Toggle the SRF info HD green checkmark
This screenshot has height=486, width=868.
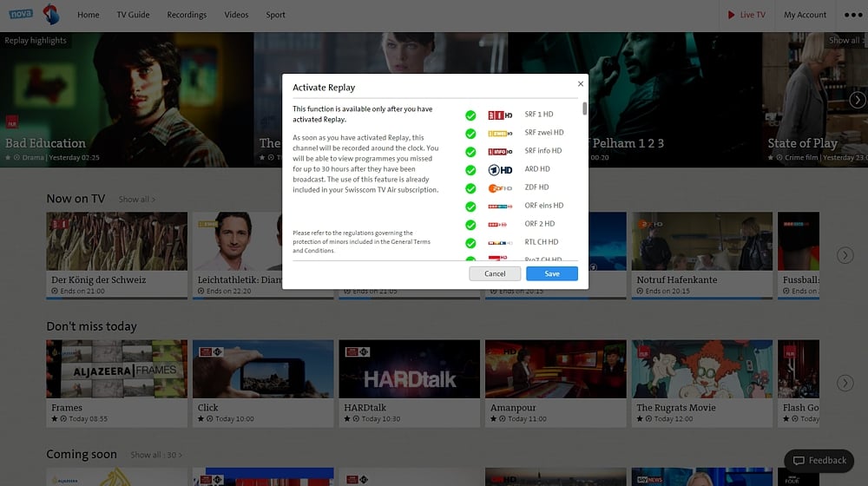pyautogui.click(x=470, y=152)
